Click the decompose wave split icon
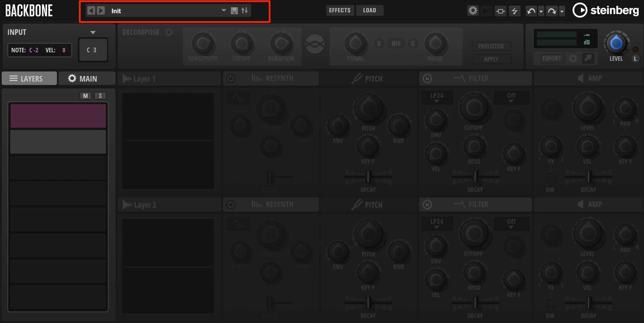The image size is (644, 323). click(x=315, y=44)
